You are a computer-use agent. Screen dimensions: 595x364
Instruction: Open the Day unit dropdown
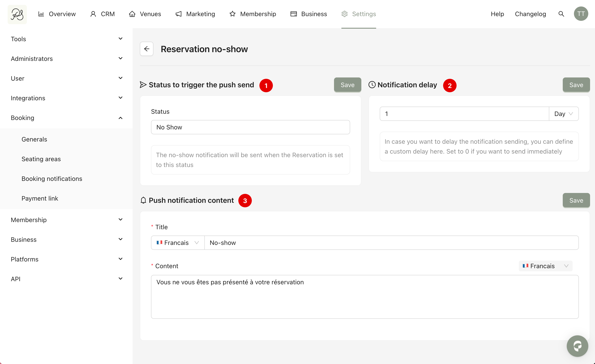point(563,114)
